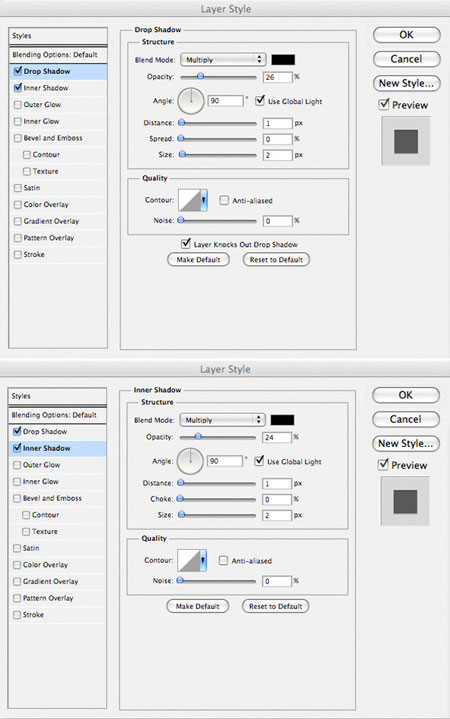Select Drop Shadow row in lower dialog

click(57, 431)
